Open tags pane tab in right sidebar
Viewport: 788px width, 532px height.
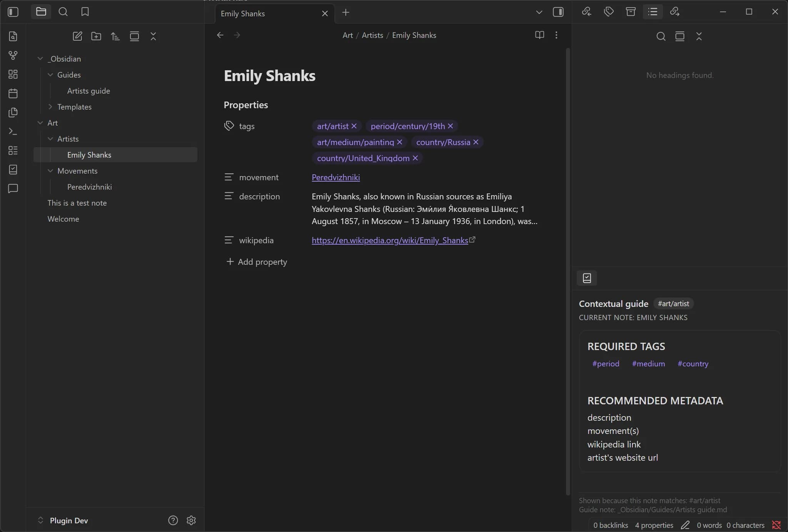point(609,12)
